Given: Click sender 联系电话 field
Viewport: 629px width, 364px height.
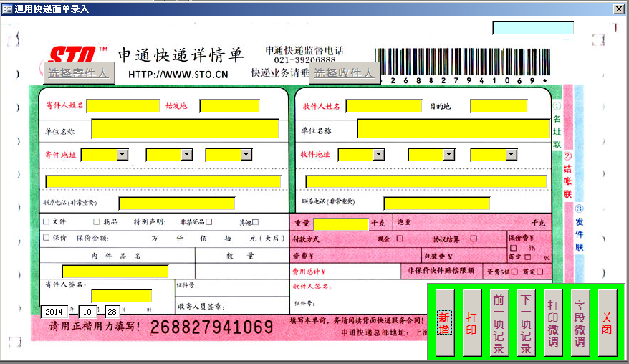Looking at the screenshot, I should click(176, 203).
